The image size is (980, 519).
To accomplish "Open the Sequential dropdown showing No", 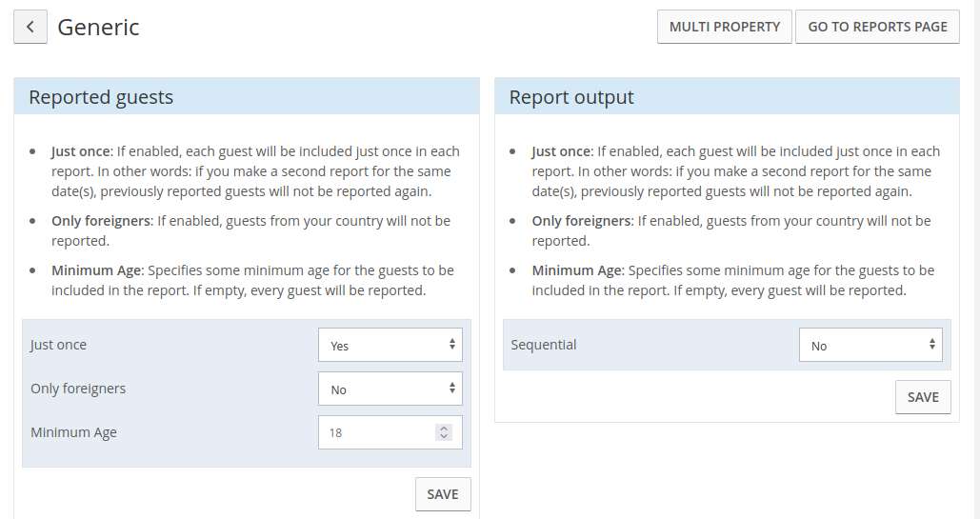I will pos(870,345).
